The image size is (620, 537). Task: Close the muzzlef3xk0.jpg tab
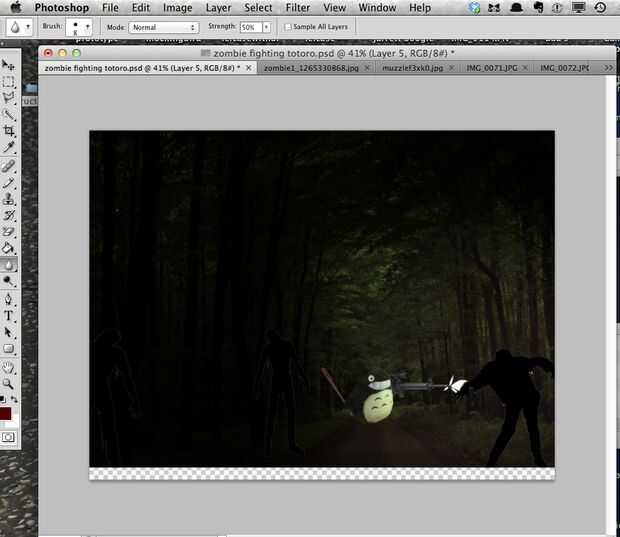pos(451,68)
